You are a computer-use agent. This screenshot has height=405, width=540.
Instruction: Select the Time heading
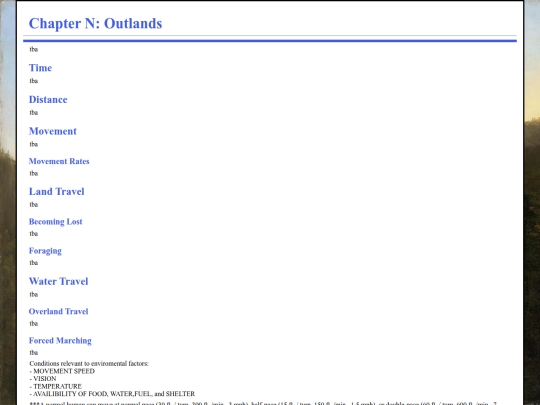click(40, 68)
